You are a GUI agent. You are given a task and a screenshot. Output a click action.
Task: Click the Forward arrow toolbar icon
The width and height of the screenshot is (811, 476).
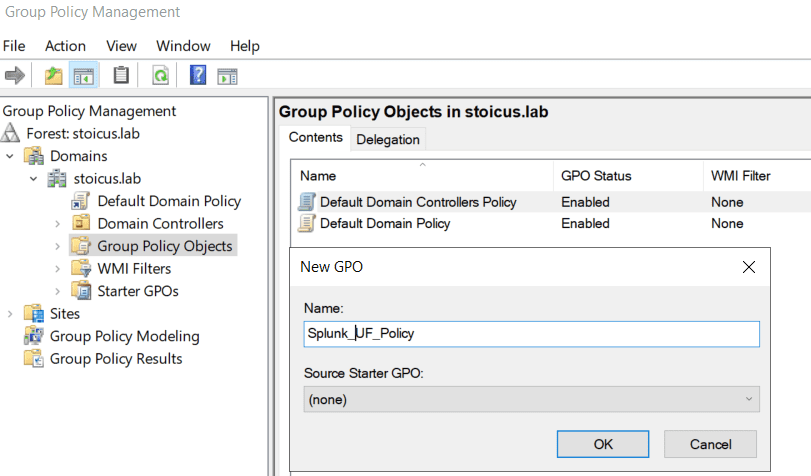pos(15,76)
